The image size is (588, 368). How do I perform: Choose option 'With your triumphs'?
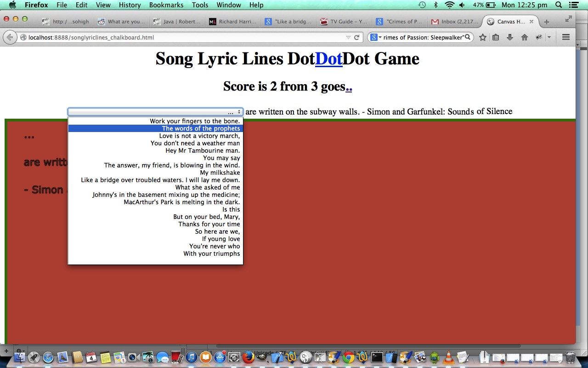point(155,253)
